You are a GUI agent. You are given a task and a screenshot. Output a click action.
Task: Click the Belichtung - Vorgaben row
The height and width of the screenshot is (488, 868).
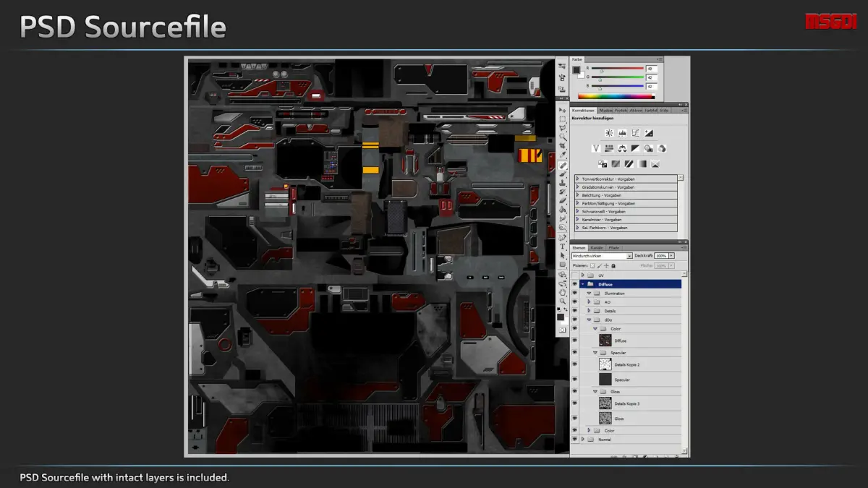(626, 195)
